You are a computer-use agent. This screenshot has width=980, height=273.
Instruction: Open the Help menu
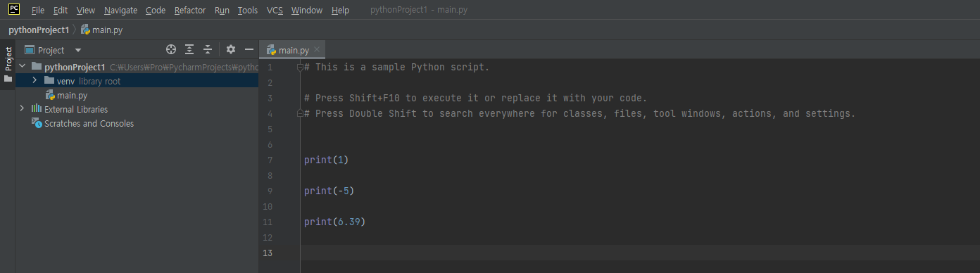[x=340, y=11]
